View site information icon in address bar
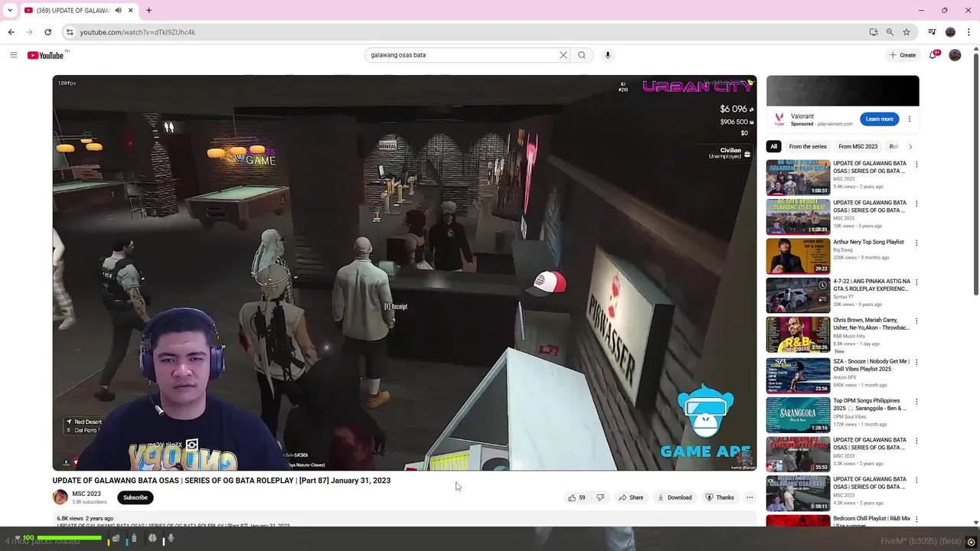 70,32
